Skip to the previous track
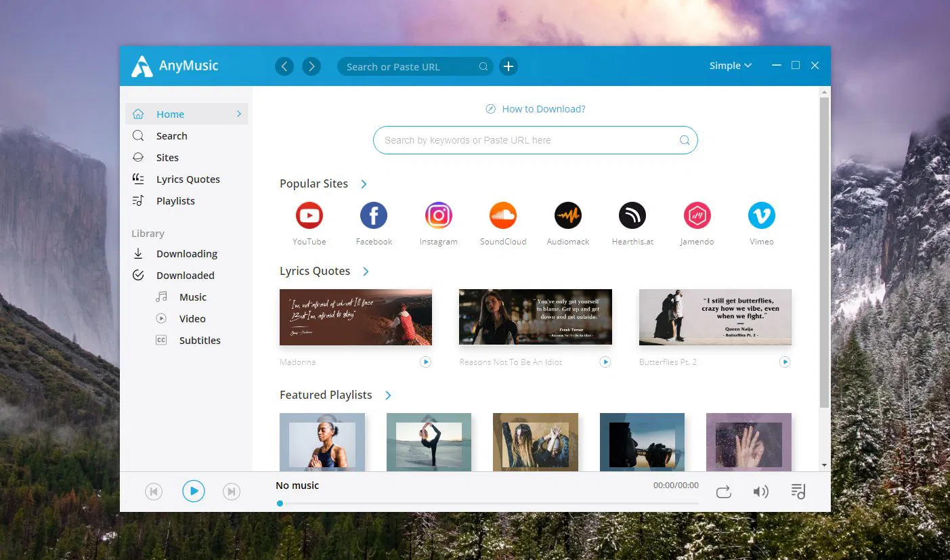The width and height of the screenshot is (950, 560). 154,492
